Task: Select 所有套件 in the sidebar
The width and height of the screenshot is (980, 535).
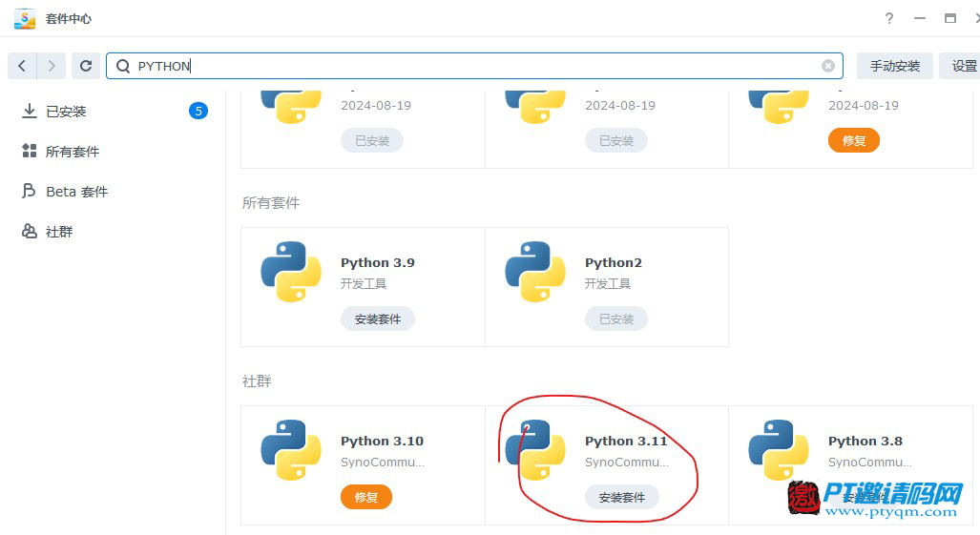Action: (113, 151)
